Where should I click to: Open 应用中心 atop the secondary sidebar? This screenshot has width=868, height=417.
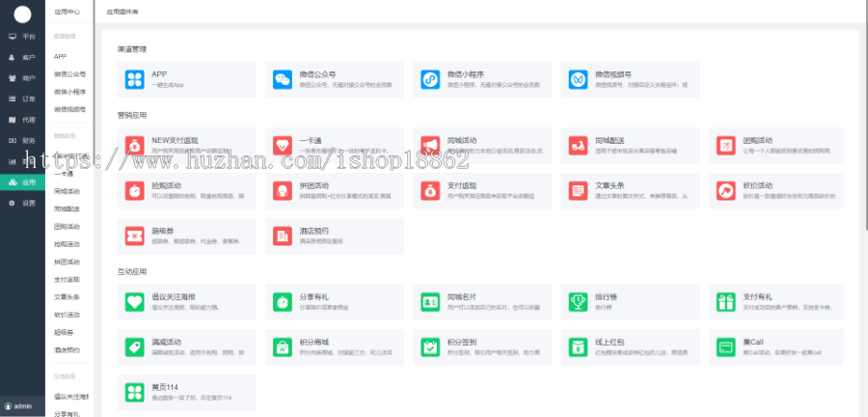67,11
